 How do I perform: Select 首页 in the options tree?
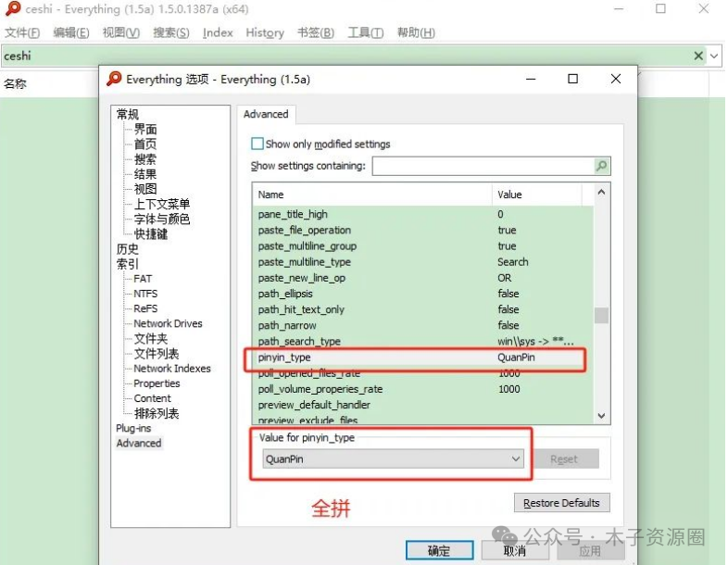145,144
